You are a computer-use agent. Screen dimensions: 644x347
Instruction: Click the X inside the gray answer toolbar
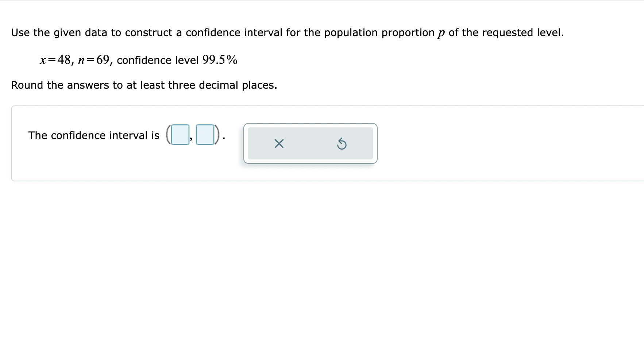click(x=279, y=144)
